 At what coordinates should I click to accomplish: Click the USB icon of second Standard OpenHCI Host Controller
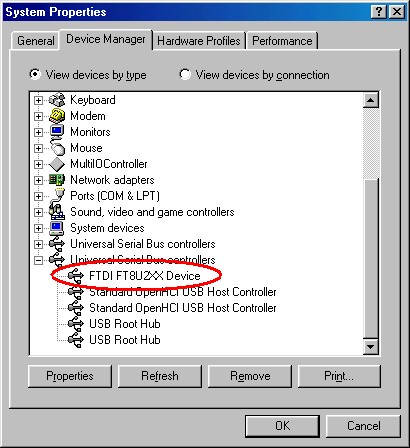pyautogui.click(x=76, y=308)
